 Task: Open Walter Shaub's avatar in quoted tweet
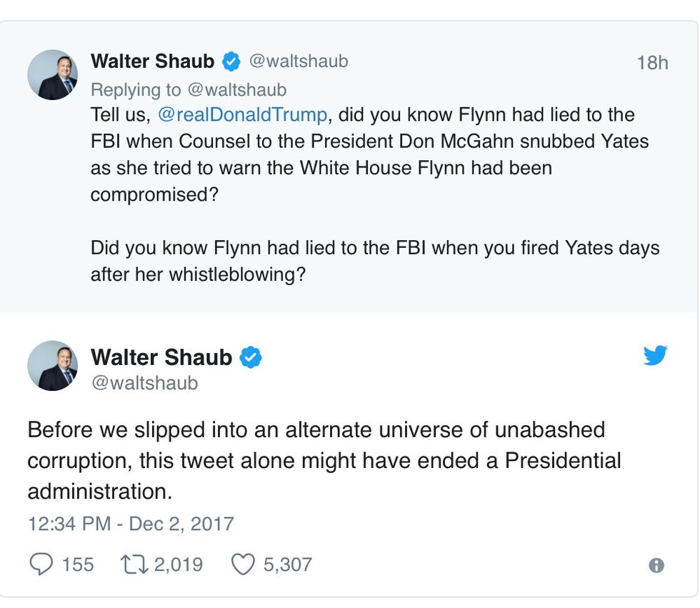(x=52, y=75)
